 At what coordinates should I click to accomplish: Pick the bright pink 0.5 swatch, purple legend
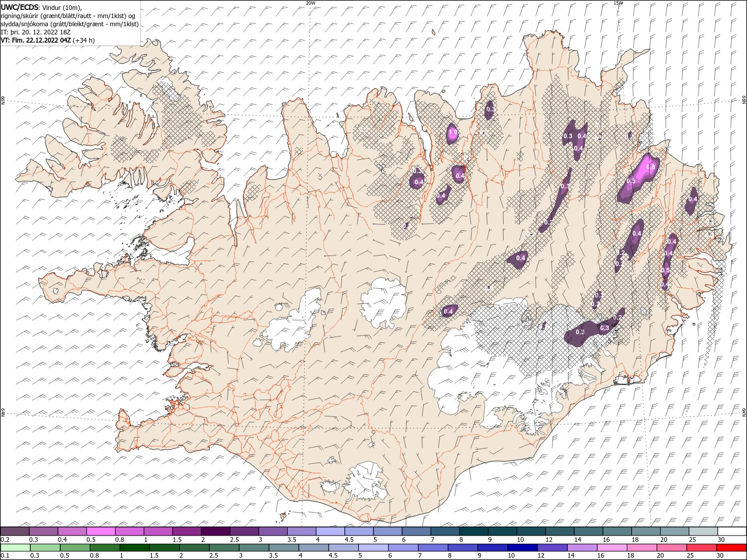pos(100,531)
